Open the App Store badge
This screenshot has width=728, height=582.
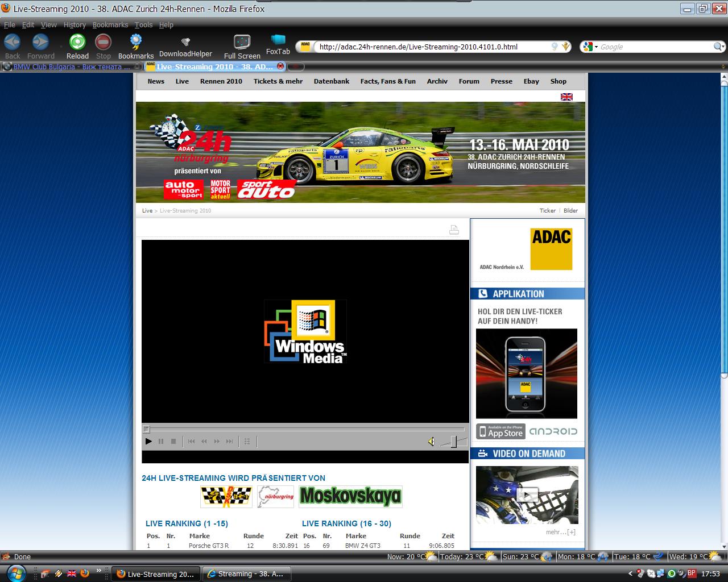point(500,431)
